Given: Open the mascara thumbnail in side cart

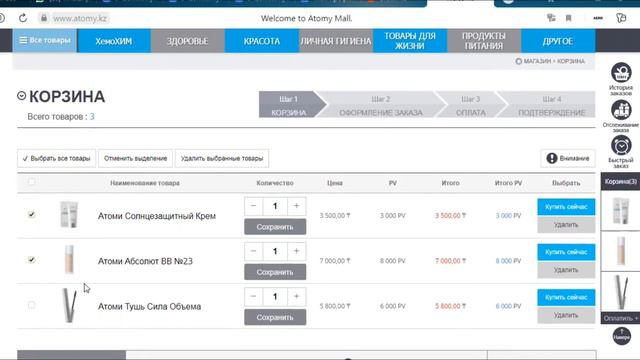Looking at the screenshot, I should [620, 291].
